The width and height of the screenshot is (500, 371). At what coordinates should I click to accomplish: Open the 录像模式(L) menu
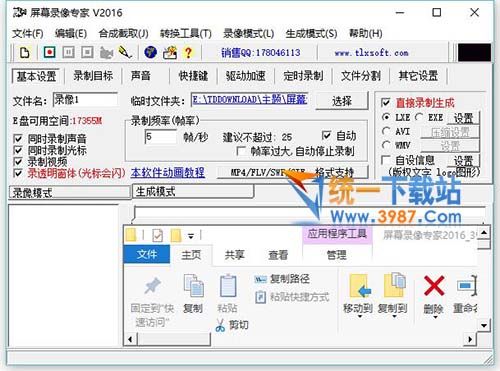pyautogui.click(x=249, y=34)
